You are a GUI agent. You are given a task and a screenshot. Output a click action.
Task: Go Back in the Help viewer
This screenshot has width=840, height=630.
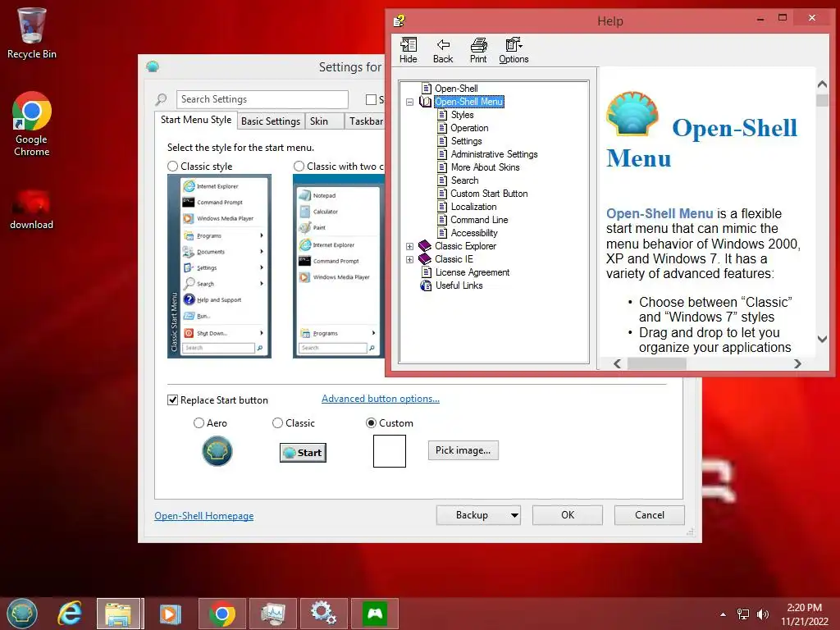[x=443, y=51]
